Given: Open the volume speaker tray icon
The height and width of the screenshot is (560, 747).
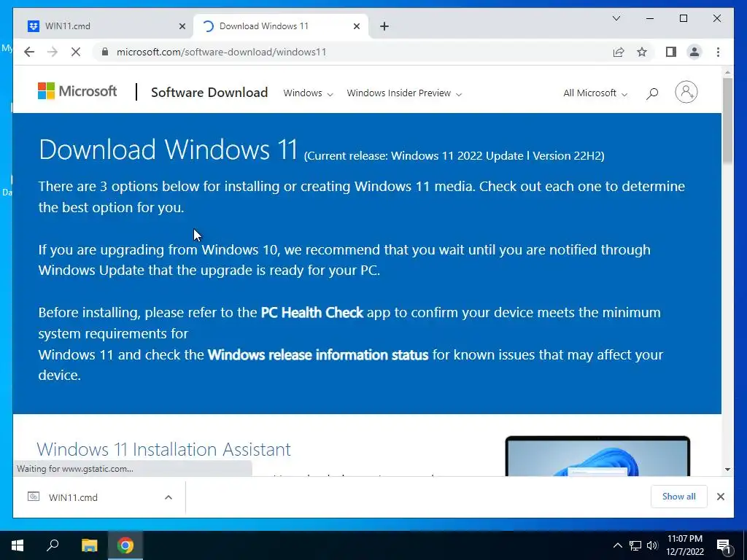Looking at the screenshot, I should (x=652, y=545).
